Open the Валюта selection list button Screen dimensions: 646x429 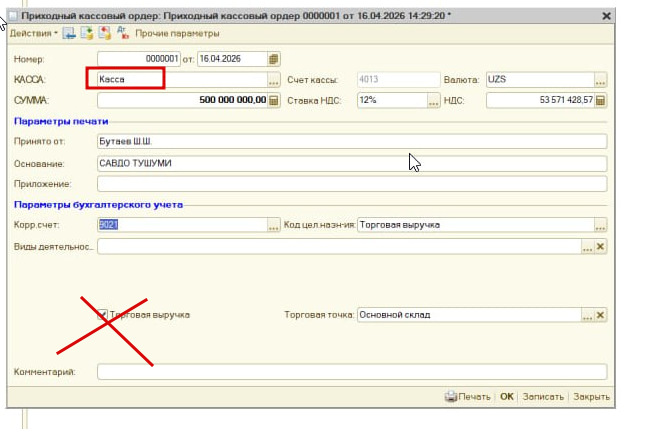point(600,80)
